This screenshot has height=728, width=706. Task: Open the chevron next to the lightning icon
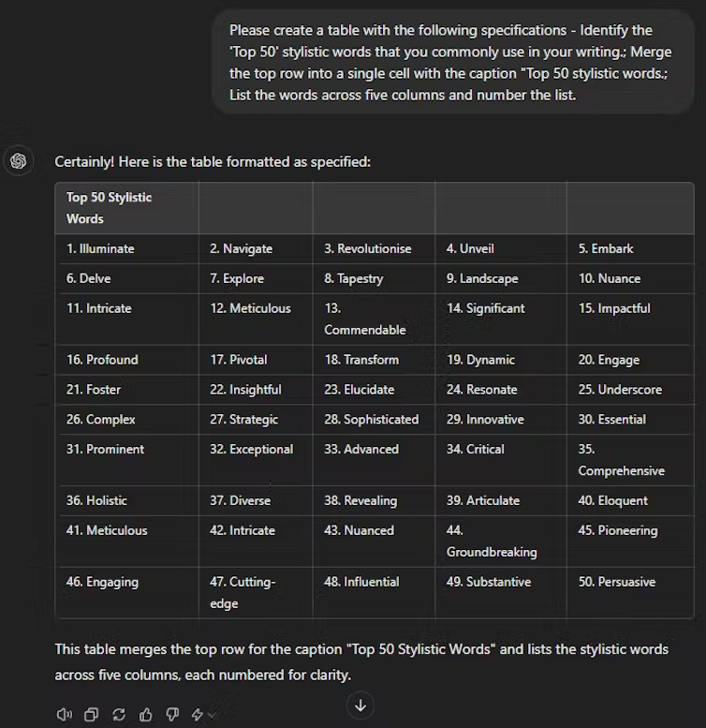tap(213, 715)
